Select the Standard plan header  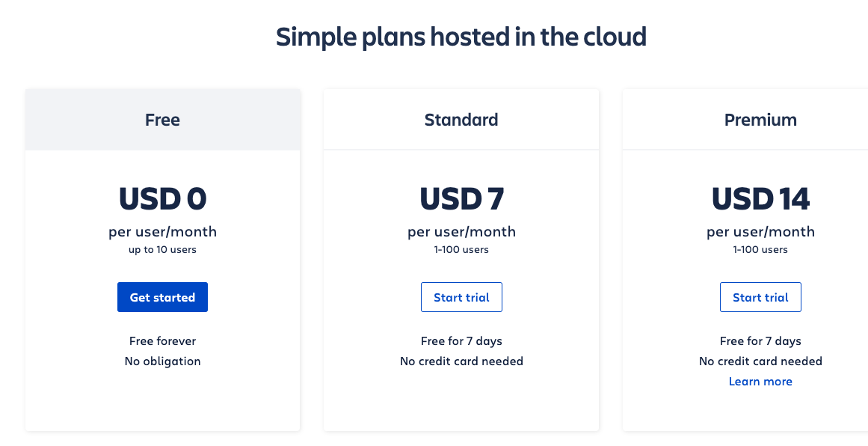pos(461,120)
